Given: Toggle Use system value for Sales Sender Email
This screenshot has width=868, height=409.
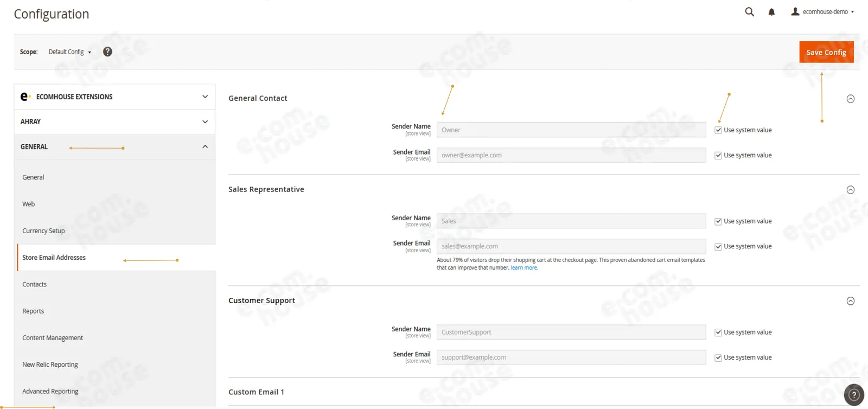Looking at the screenshot, I should 718,246.
